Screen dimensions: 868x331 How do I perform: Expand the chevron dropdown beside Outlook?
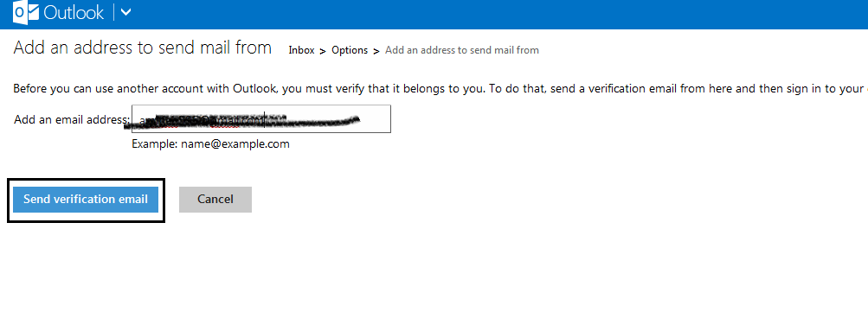(125, 12)
